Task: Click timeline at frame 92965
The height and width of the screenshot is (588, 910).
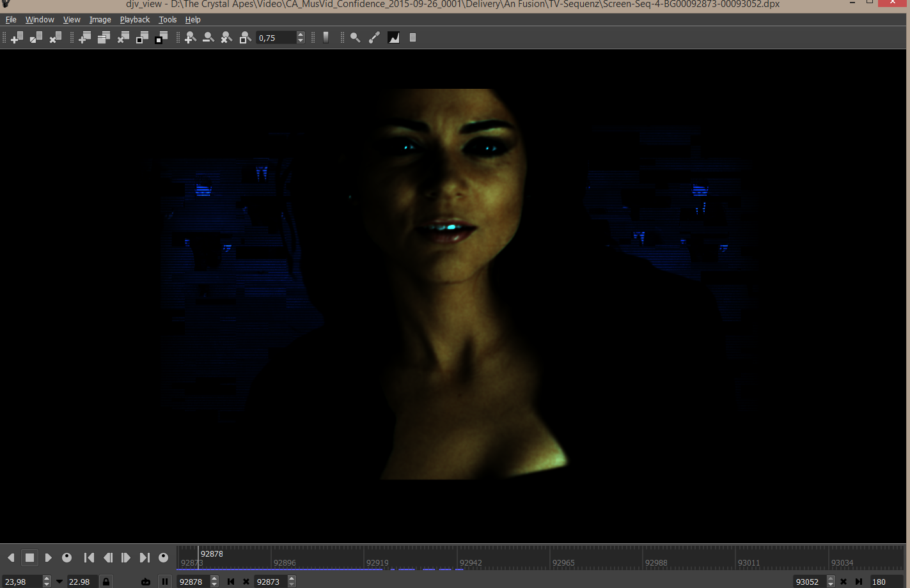Action: tap(563, 563)
